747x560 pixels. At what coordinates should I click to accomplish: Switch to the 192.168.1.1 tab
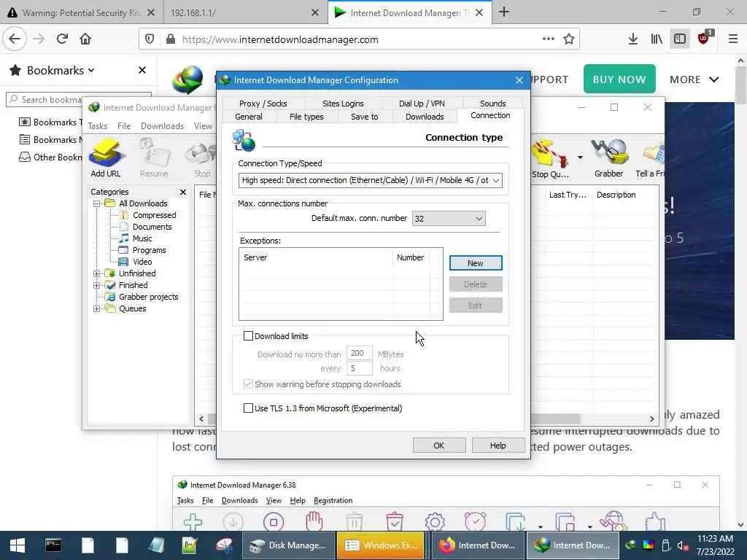click(245, 12)
